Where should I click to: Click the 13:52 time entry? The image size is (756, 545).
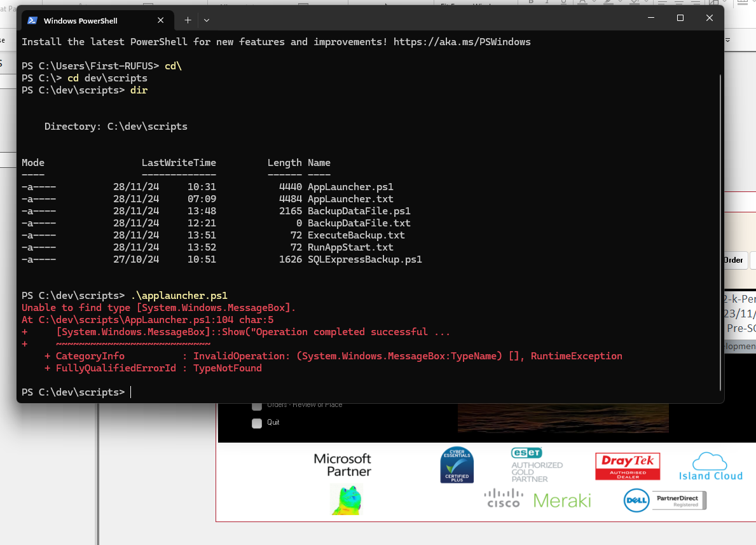pyautogui.click(x=202, y=247)
